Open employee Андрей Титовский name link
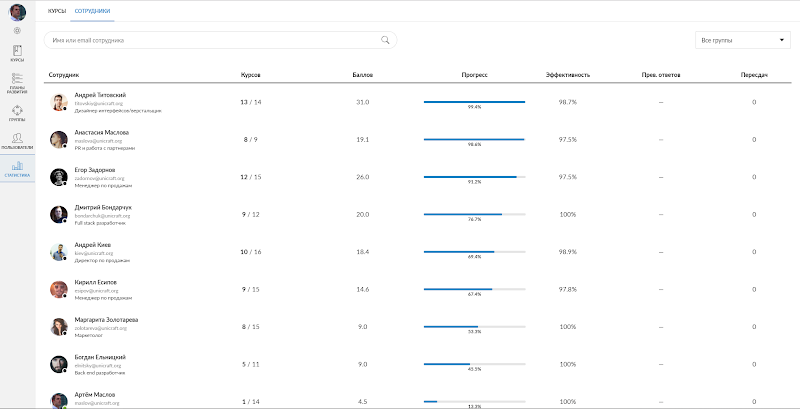 (101, 95)
